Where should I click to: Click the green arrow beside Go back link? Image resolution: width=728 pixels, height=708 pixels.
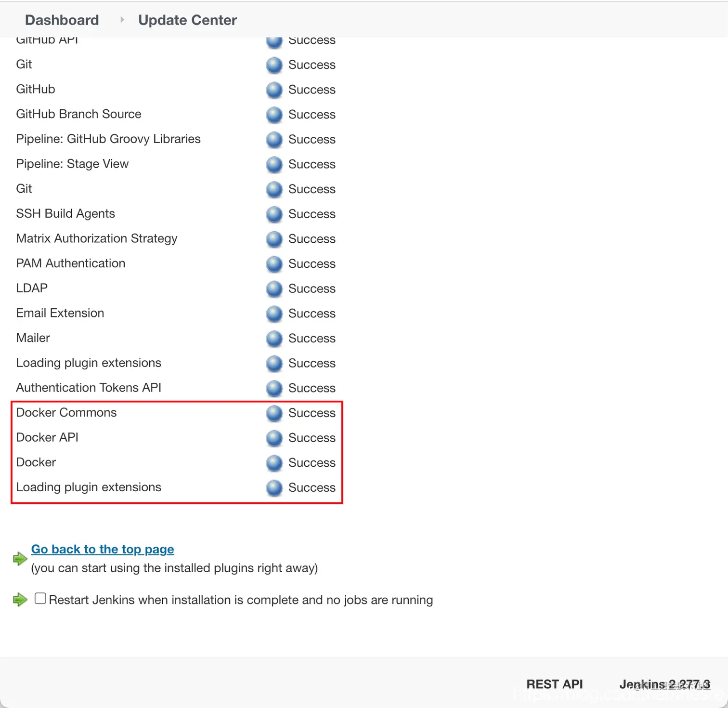coord(20,559)
